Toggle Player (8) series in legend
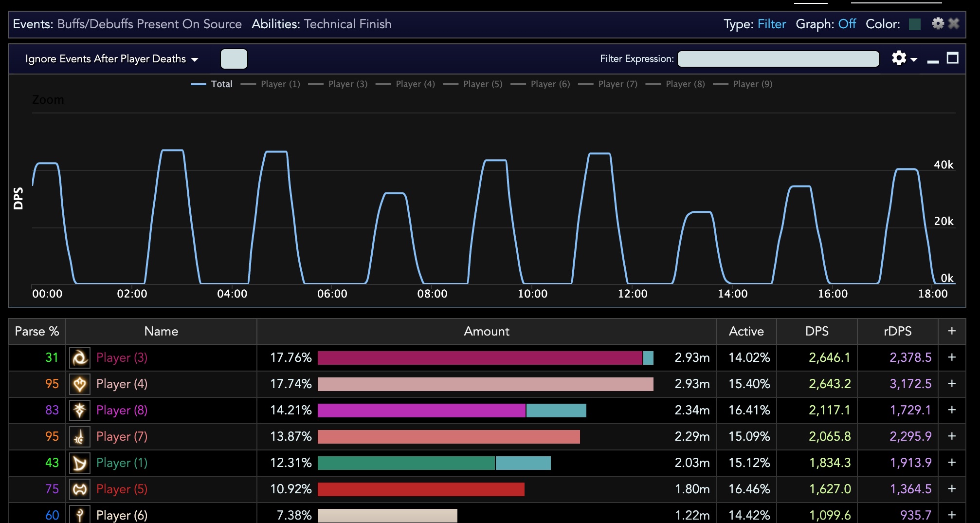 click(675, 84)
